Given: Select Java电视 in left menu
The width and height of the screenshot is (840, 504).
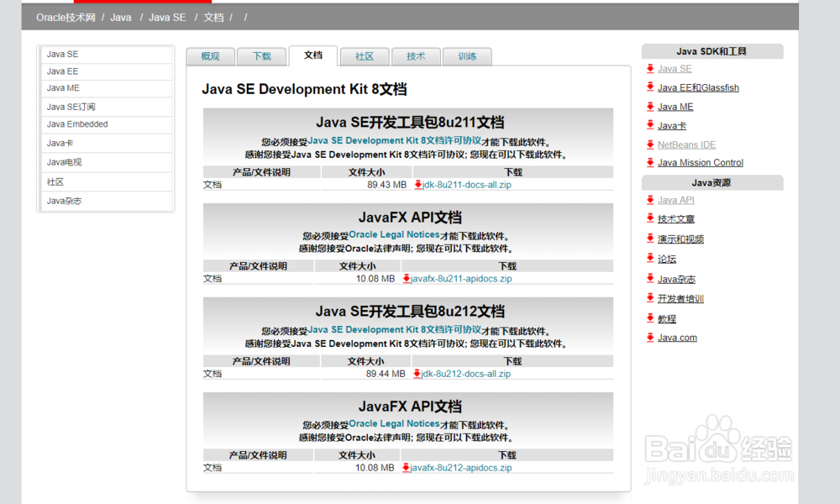Looking at the screenshot, I should point(106,162).
